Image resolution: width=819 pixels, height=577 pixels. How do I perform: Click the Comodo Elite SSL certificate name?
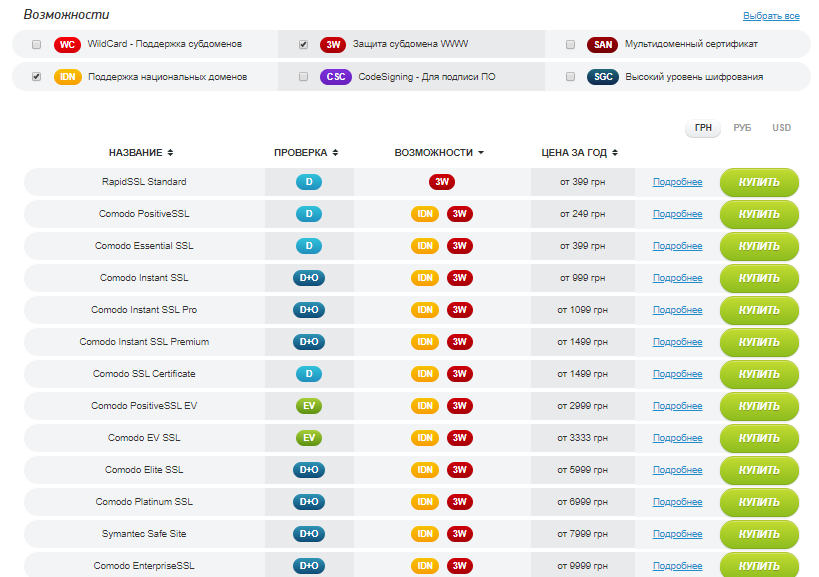tap(144, 470)
